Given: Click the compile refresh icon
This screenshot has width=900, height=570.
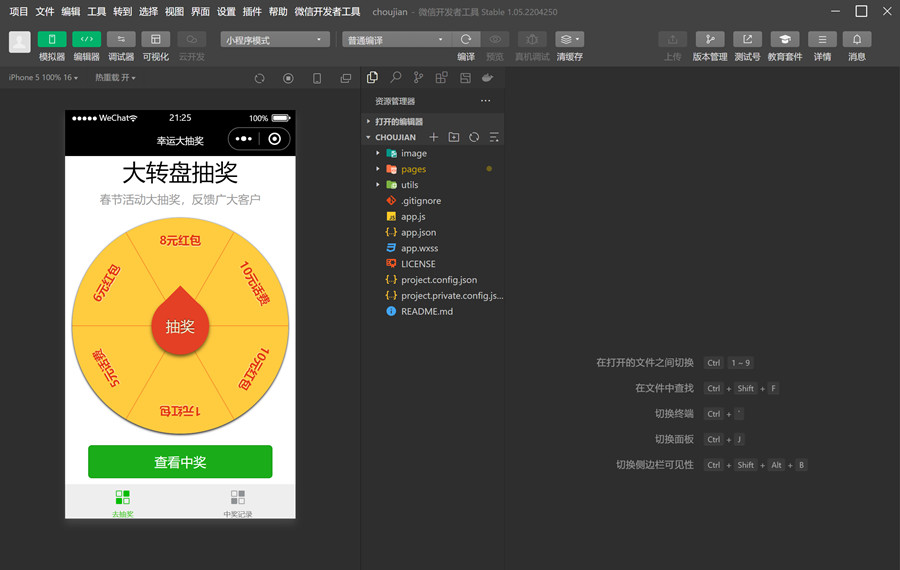Looking at the screenshot, I should click(x=466, y=39).
